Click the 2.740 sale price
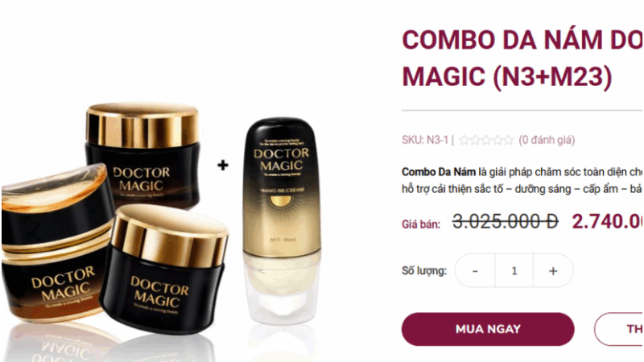 (x=608, y=222)
